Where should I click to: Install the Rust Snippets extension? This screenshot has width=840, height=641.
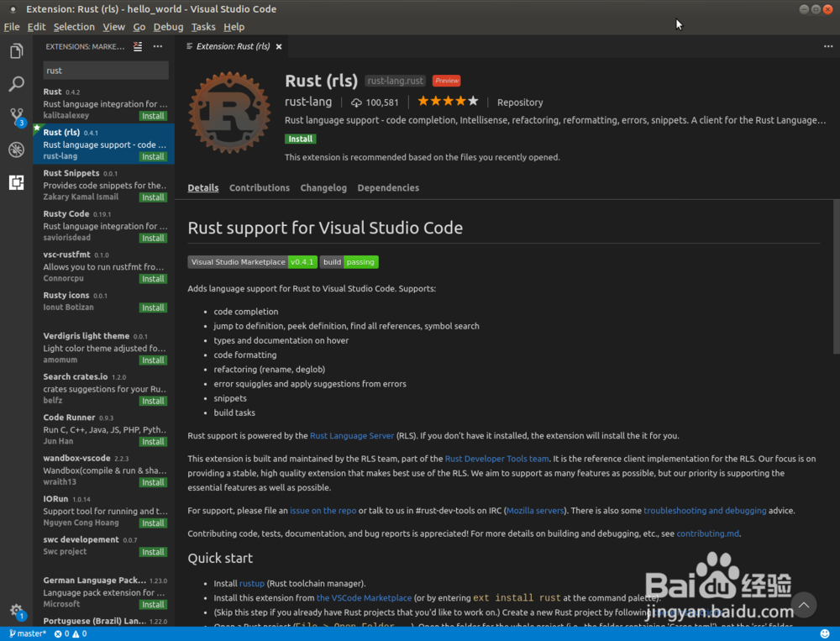pos(153,197)
